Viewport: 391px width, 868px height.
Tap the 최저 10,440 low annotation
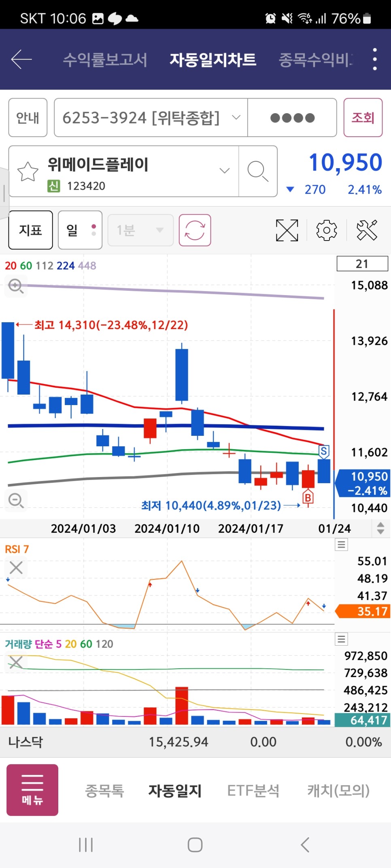click(x=211, y=505)
